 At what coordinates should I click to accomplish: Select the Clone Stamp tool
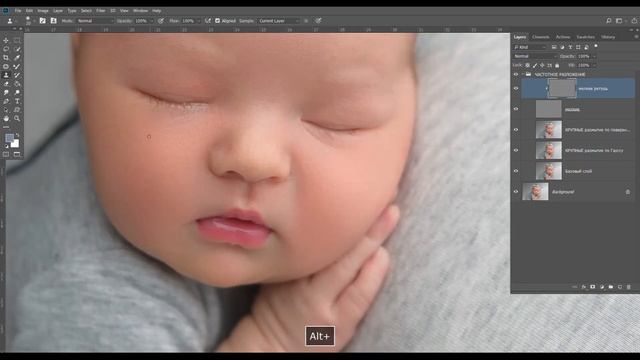point(6,75)
